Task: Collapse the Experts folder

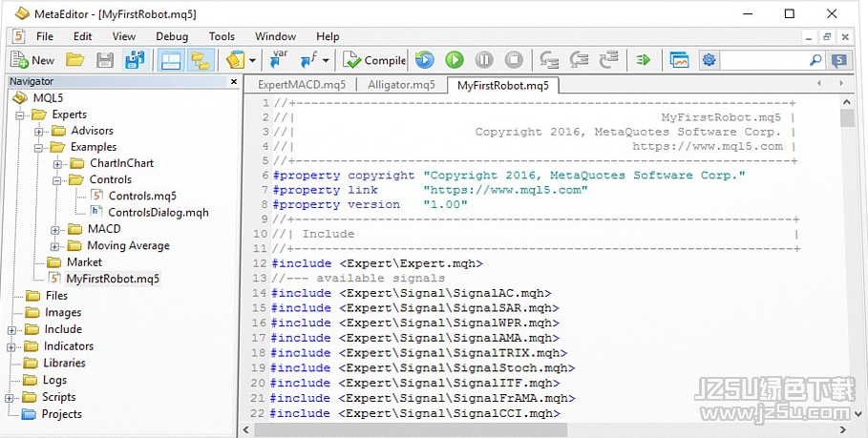Action: point(20,115)
